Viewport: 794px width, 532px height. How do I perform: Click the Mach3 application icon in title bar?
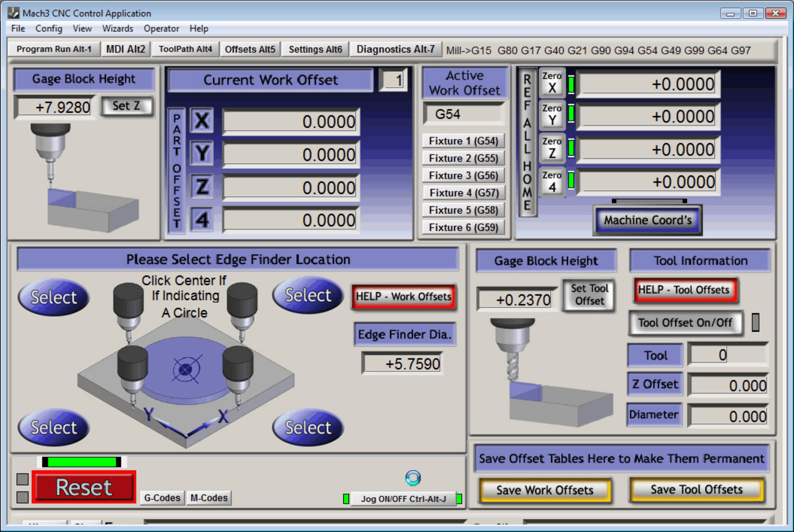(x=13, y=13)
